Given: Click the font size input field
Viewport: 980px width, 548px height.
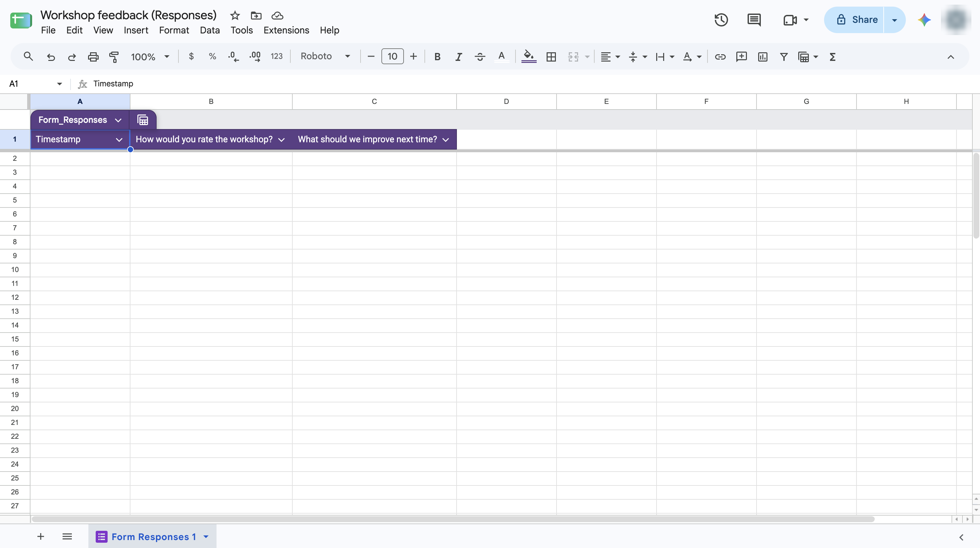Looking at the screenshot, I should coord(392,56).
